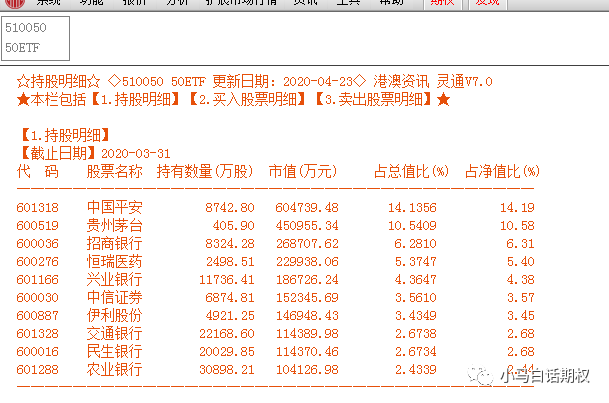Screen dimensions: 609x403
Task: Select stock code 601318
Action: (x=38, y=208)
